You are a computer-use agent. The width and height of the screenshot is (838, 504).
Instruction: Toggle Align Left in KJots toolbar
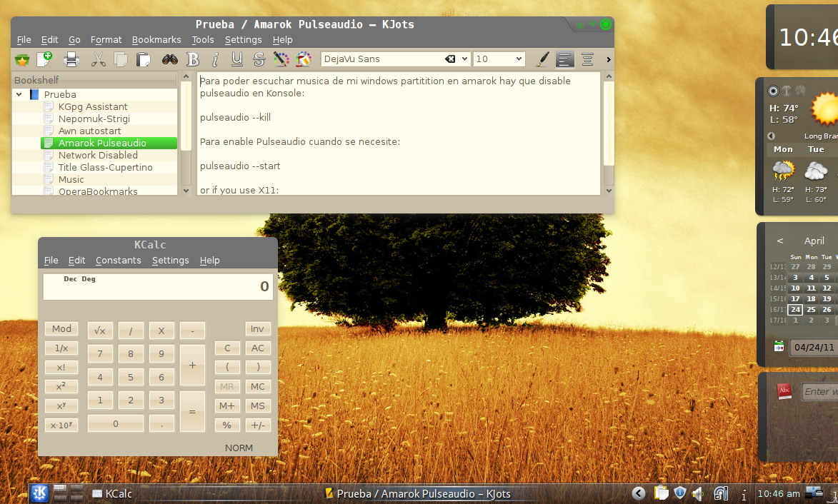point(564,59)
